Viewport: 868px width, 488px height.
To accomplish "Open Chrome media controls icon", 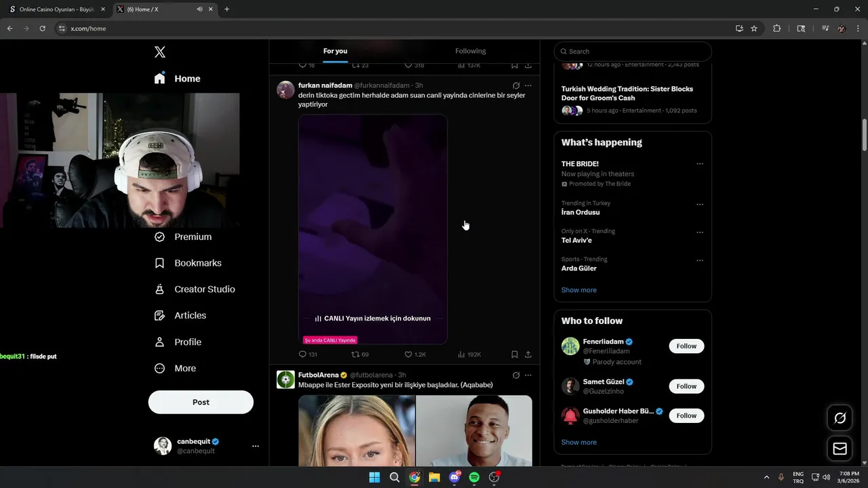I will [x=825, y=28].
